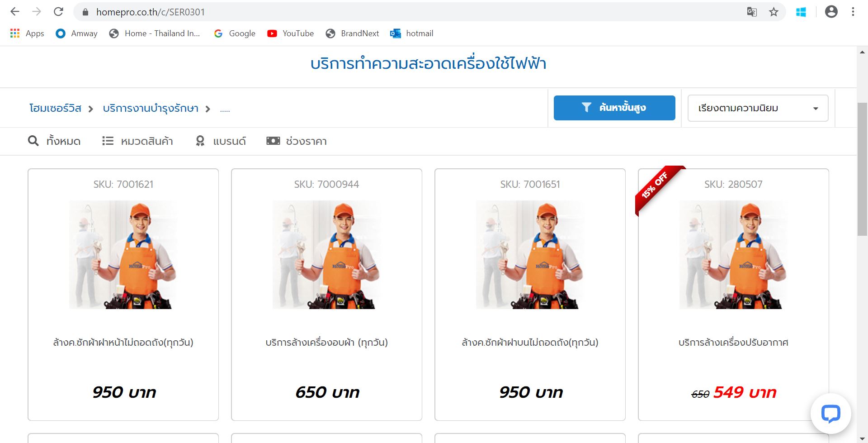Go to โฮมเซอร์วิส breadcrumb link
Image resolution: width=868 pixels, height=443 pixels.
coord(55,109)
